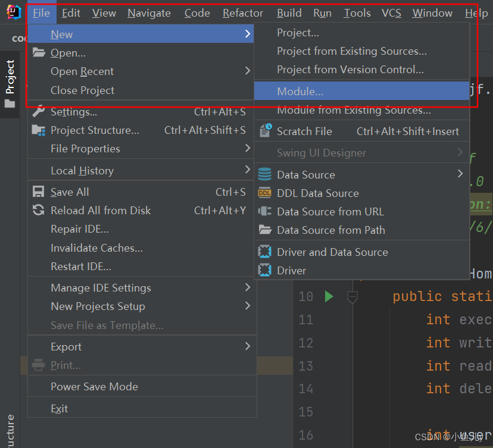
Task: Select DDL Data Source entry
Action: pyautogui.click(x=361, y=193)
